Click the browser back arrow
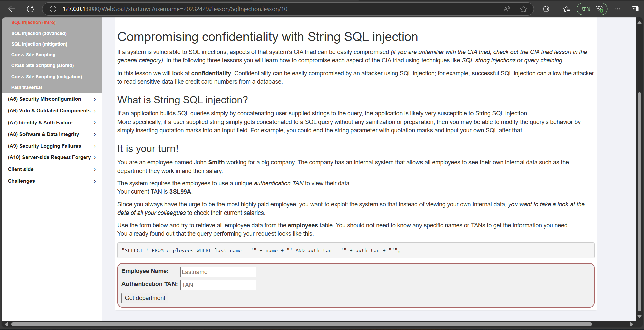The width and height of the screenshot is (644, 330). point(12,9)
